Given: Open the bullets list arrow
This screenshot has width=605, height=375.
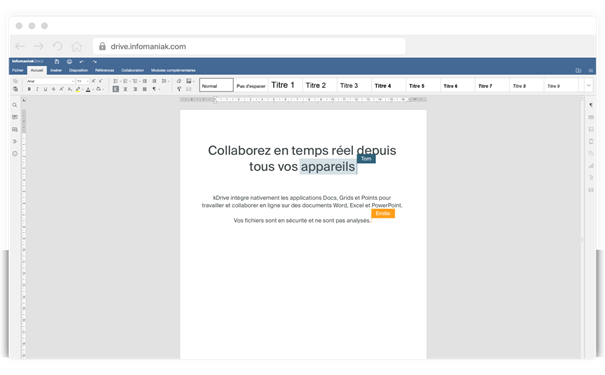Looking at the screenshot, I should tap(120, 81).
